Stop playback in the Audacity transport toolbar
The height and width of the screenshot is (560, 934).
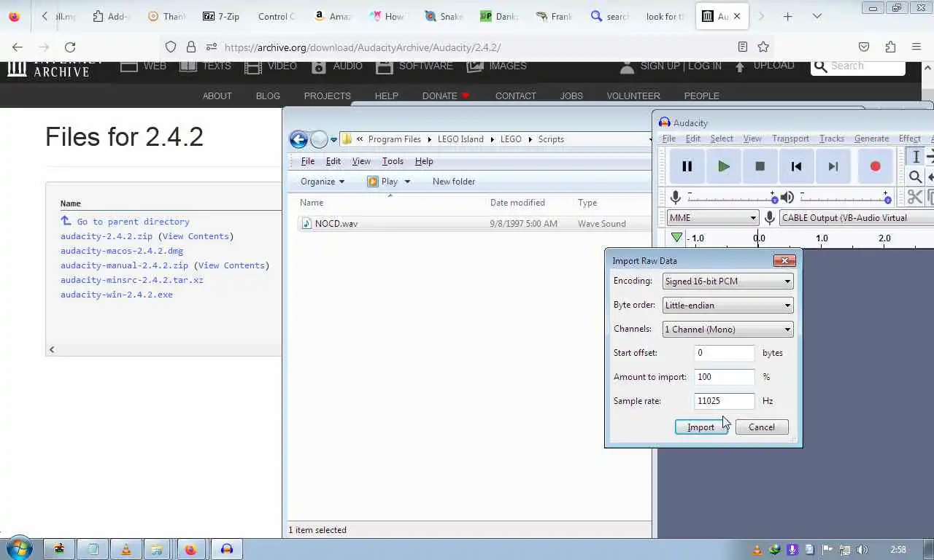click(x=760, y=166)
